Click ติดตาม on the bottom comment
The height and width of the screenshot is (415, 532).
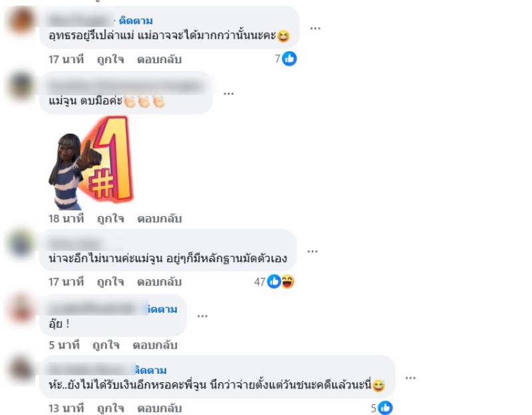pos(151,370)
